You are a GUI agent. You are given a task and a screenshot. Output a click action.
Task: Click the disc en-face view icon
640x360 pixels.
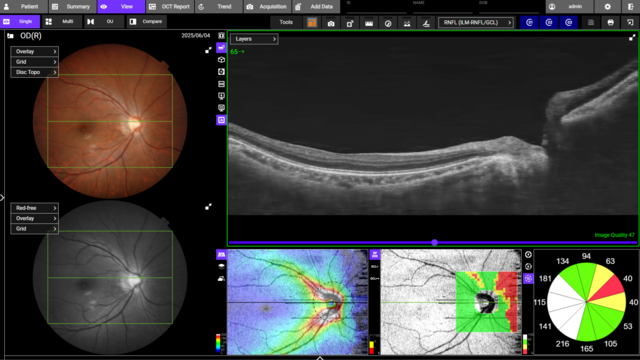tap(221, 72)
